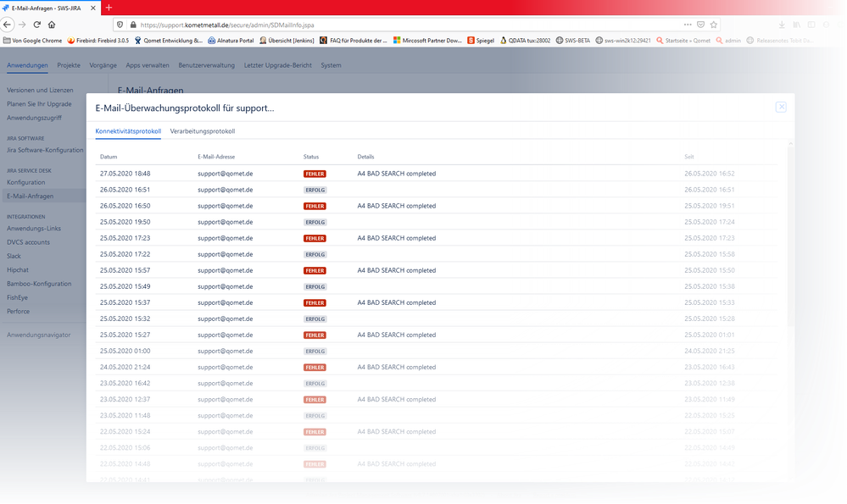Image resolution: width=847 pixels, height=504 pixels.
Task: Open the Benutzerverwaltung menu
Action: pos(206,65)
